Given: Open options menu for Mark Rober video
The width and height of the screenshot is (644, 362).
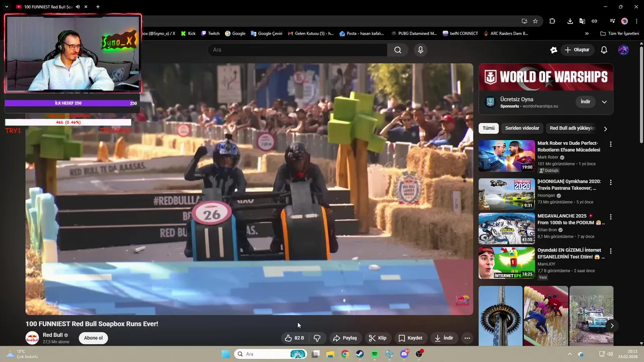Looking at the screenshot, I should 611,144.
